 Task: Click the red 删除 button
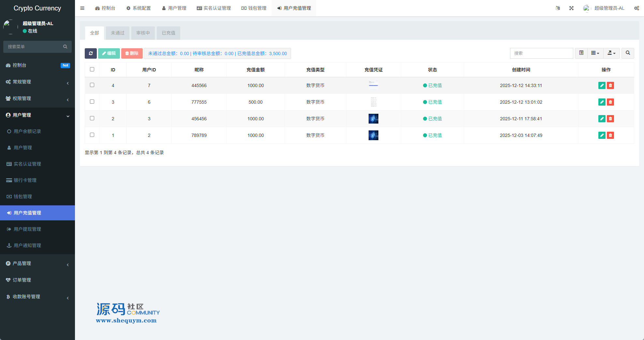click(x=132, y=53)
